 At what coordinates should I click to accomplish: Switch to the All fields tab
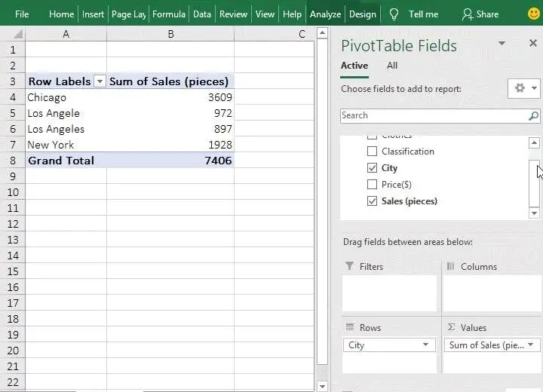point(392,66)
